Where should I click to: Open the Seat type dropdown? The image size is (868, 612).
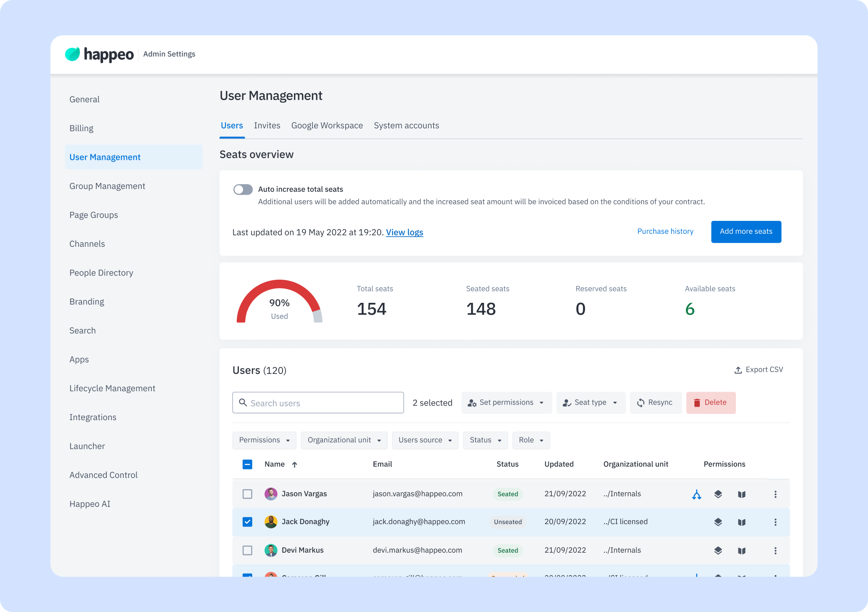click(590, 403)
